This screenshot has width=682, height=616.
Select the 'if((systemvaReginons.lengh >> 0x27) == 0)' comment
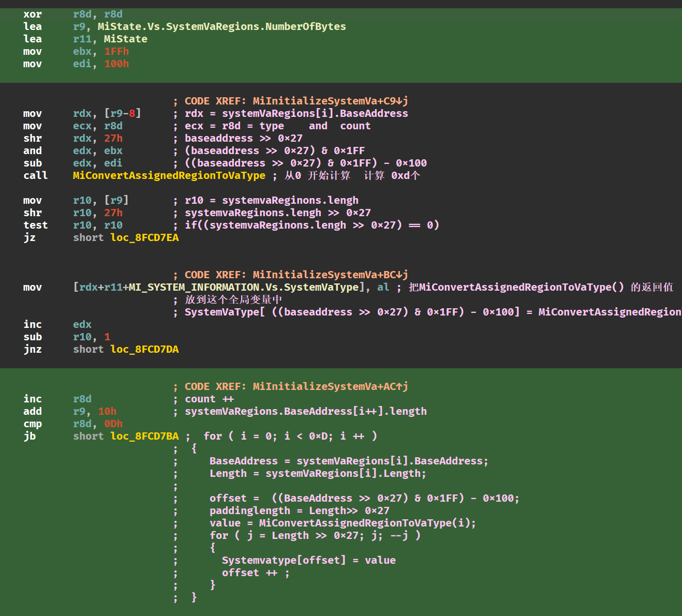coord(312,225)
